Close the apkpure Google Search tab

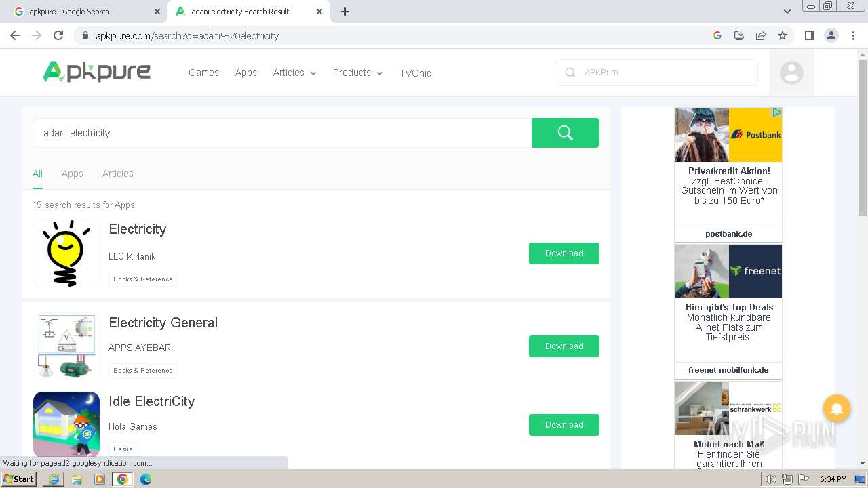157,12
